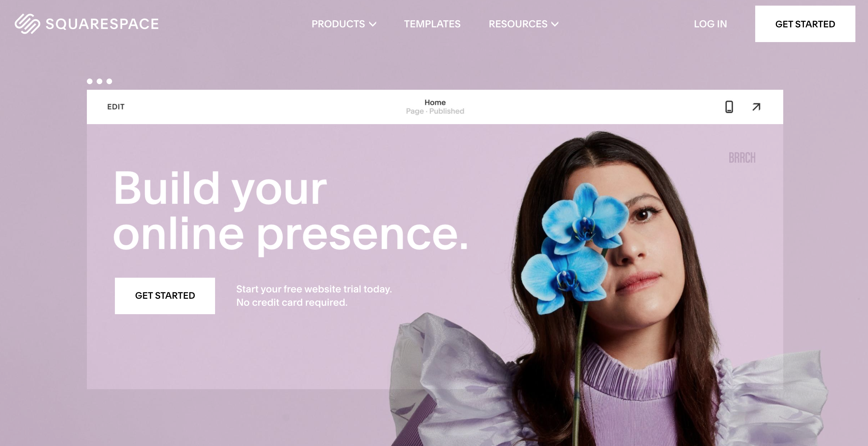Click the Home page title label
The height and width of the screenshot is (446, 868).
[435, 102]
